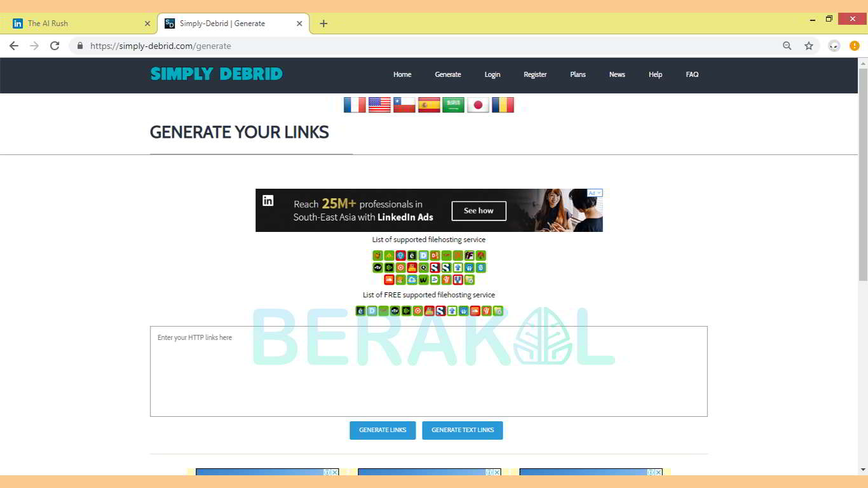Image resolution: width=868 pixels, height=488 pixels.
Task: Select the United States flag language
Action: pos(379,105)
